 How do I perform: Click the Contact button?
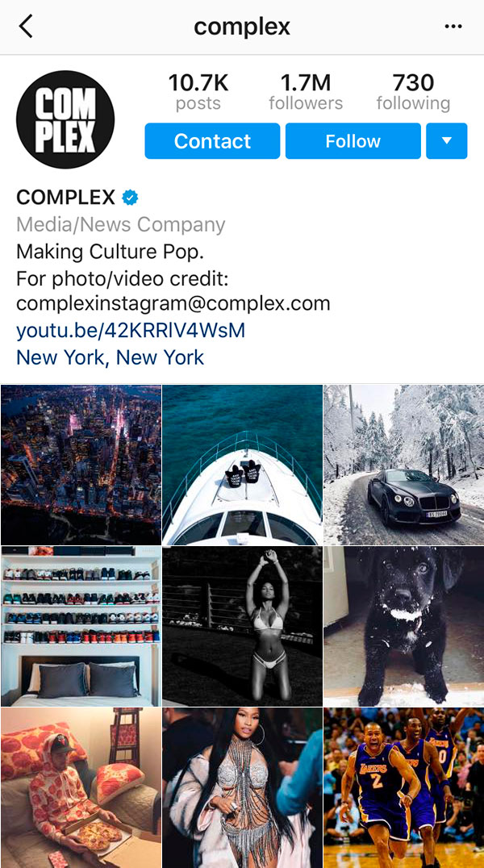212,140
